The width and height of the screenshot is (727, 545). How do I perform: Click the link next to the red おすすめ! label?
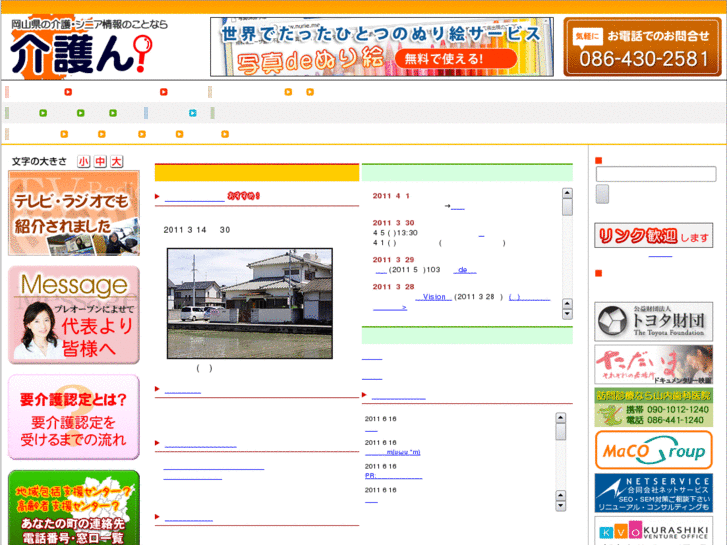click(x=195, y=197)
